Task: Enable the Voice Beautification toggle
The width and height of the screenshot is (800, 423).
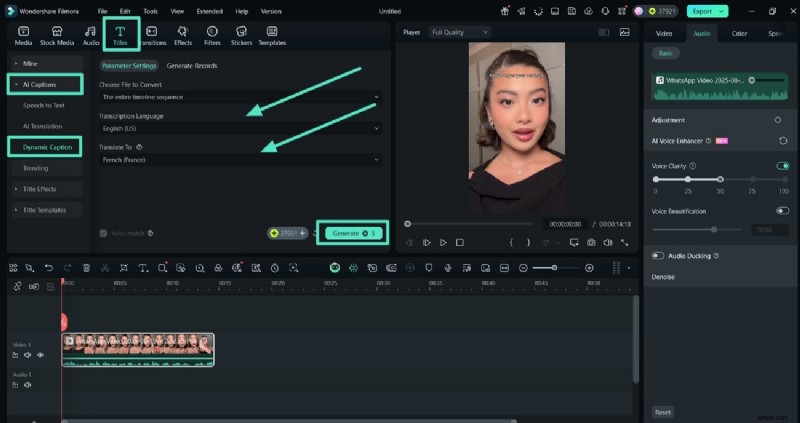Action: [782, 211]
